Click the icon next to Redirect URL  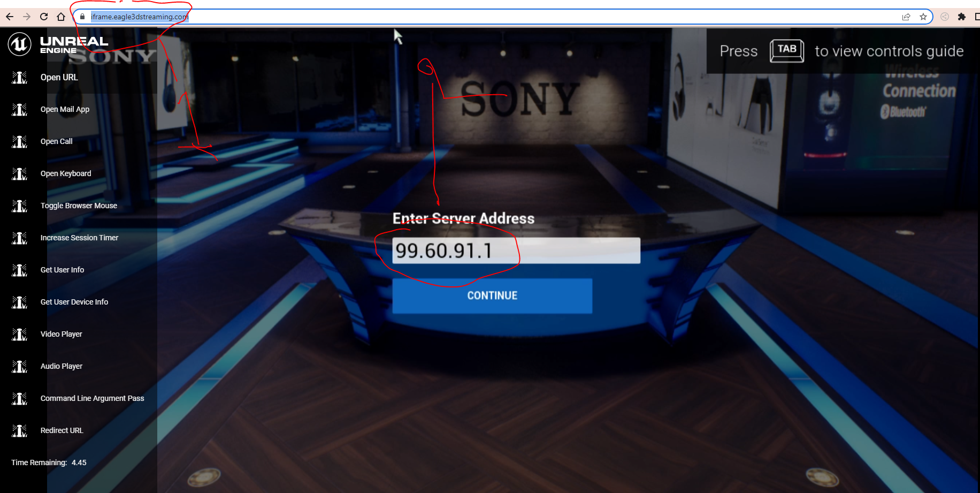coord(20,431)
